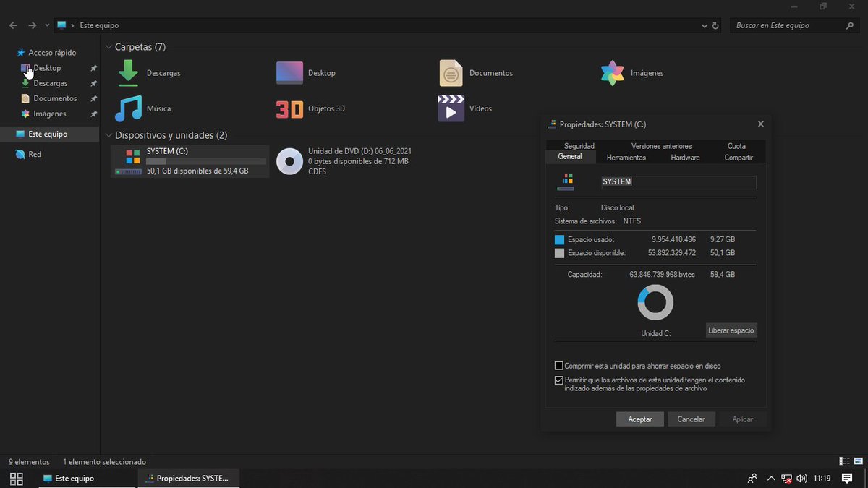Open the volume tray icon
This screenshot has width=868, height=488.
click(801, 479)
